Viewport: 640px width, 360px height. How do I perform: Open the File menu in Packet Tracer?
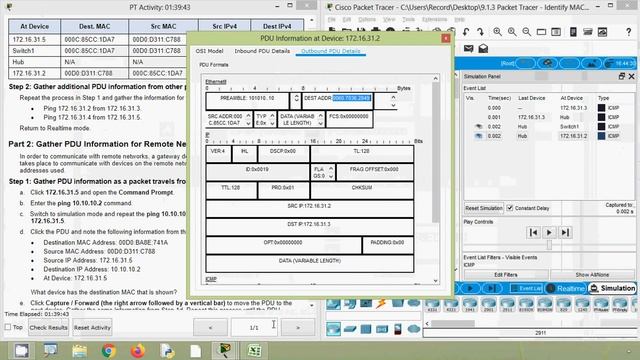[332, 19]
